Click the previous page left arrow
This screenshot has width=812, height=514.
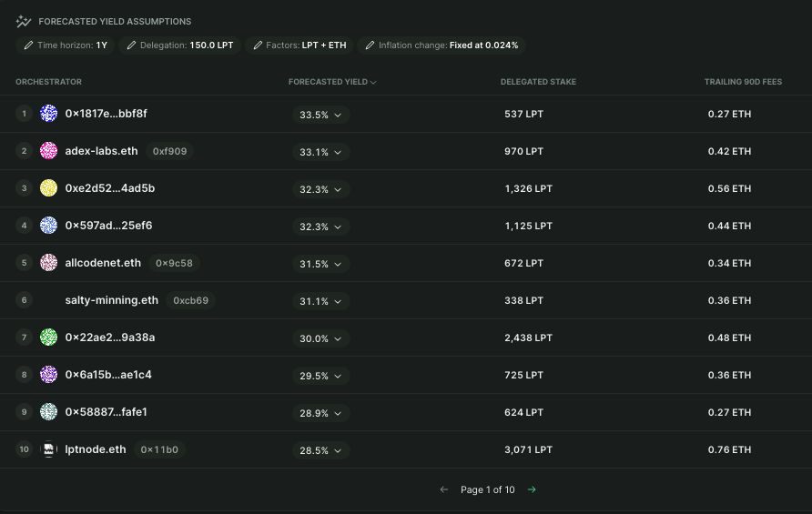click(x=444, y=489)
